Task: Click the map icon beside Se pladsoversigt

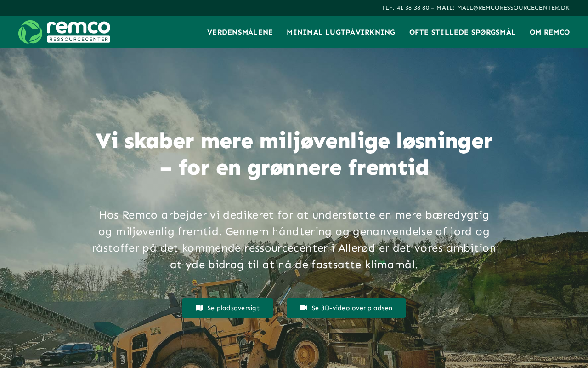Action: pyautogui.click(x=199, y=308)
